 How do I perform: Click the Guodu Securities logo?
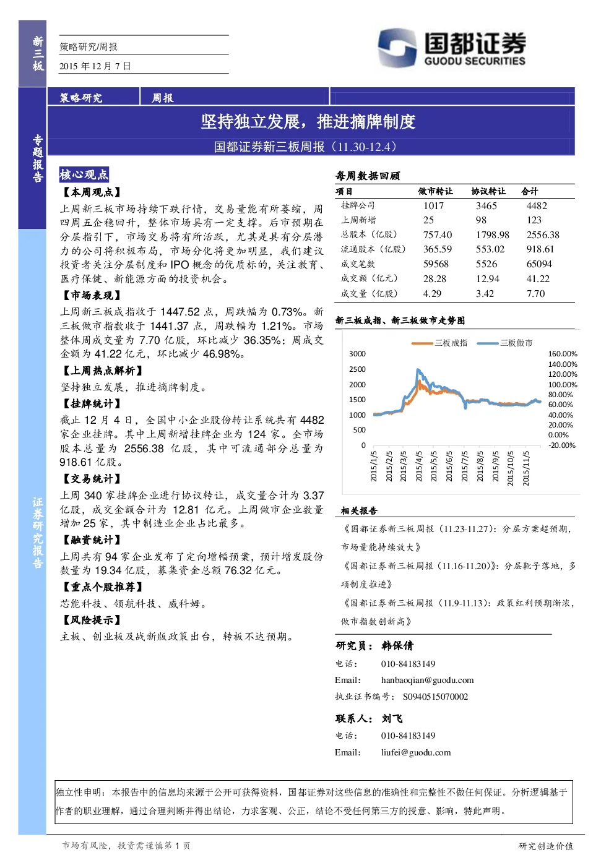452,48
